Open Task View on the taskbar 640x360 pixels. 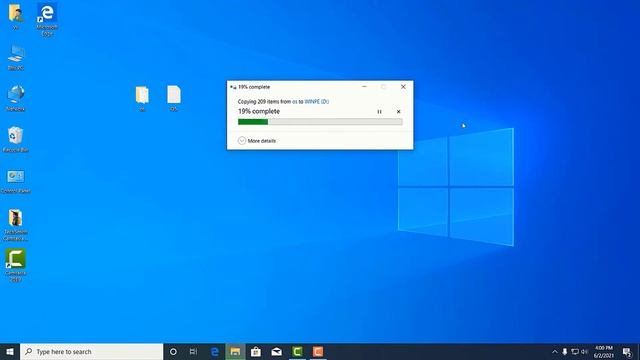click(193, 351)
